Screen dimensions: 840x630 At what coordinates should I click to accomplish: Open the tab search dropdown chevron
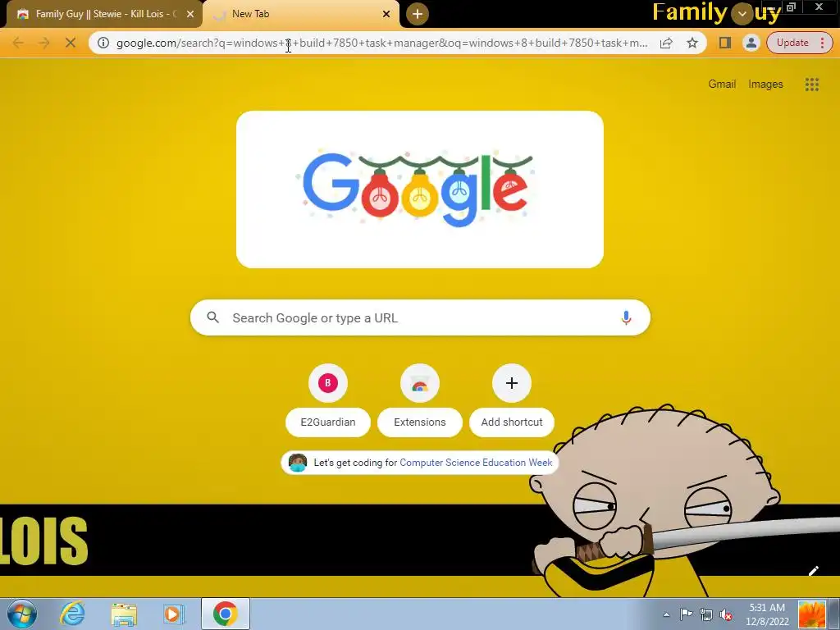(742, 14)
